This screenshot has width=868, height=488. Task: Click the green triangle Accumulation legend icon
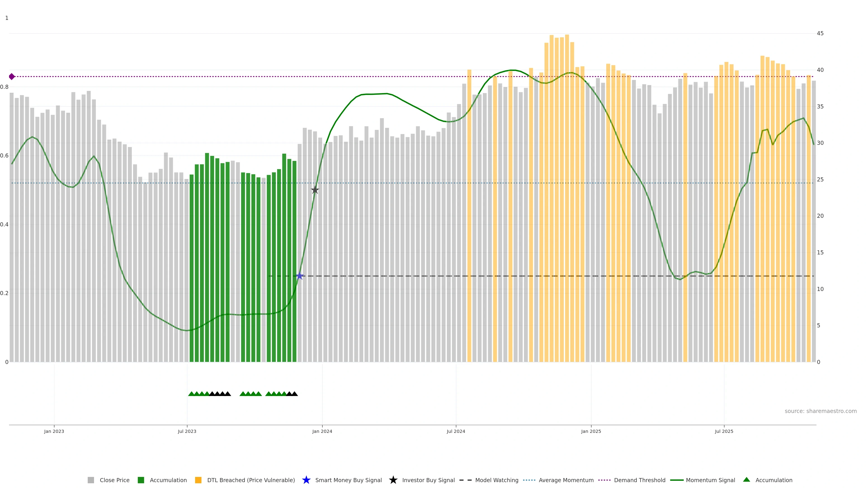[x=746, y=480]
